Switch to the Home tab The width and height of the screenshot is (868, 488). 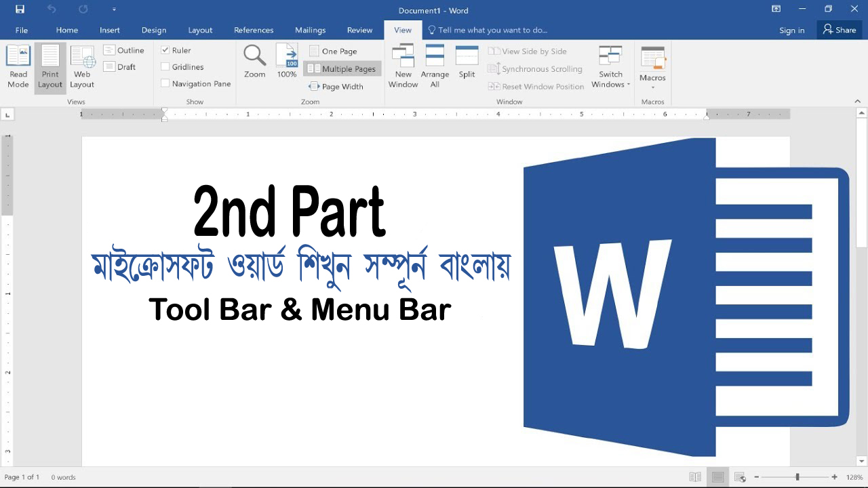(x=67, y=30)
